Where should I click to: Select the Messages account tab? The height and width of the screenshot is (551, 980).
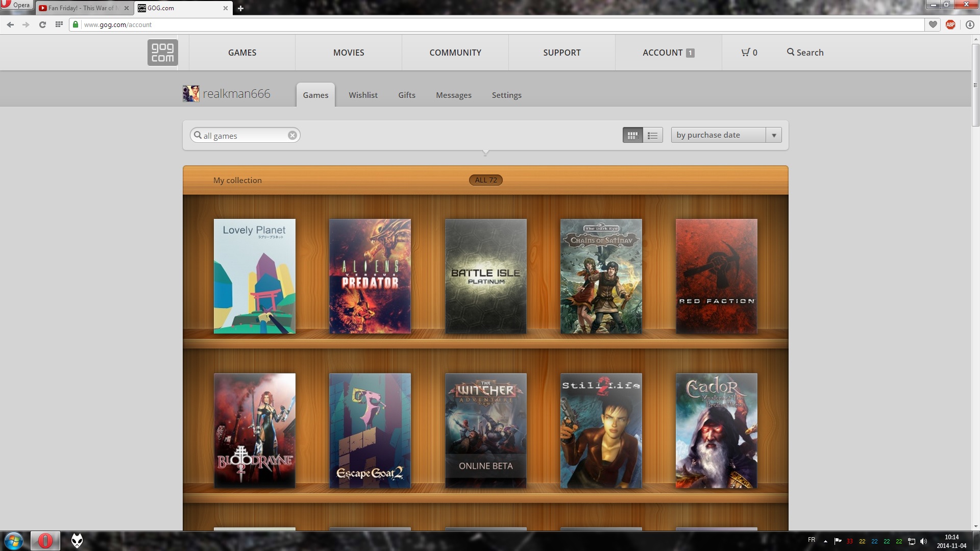pyautogui.click(x=454, y=95)
